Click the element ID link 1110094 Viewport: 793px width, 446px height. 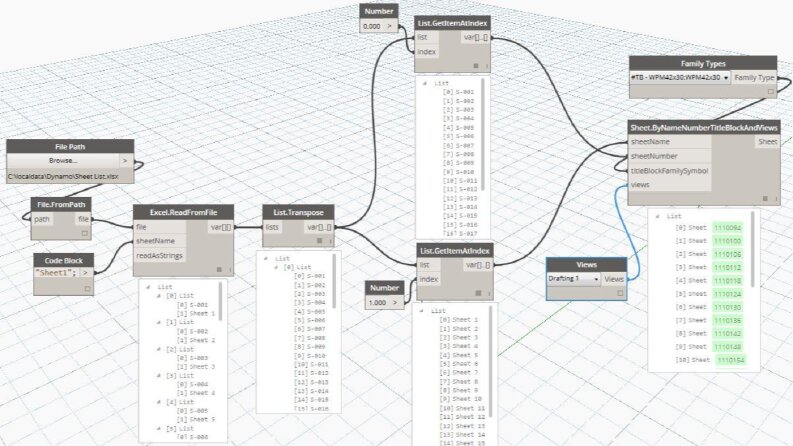coord(728,228)
